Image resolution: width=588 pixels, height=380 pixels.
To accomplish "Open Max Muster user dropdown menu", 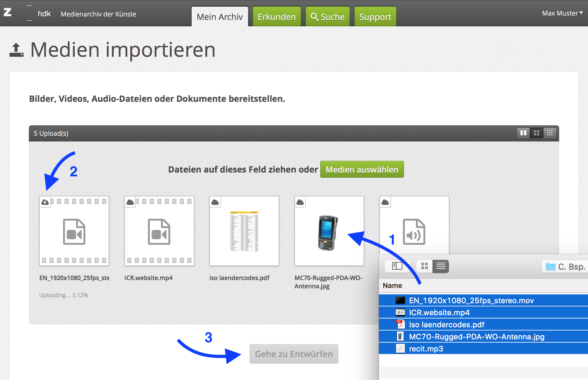I will (x=562, y=13).
